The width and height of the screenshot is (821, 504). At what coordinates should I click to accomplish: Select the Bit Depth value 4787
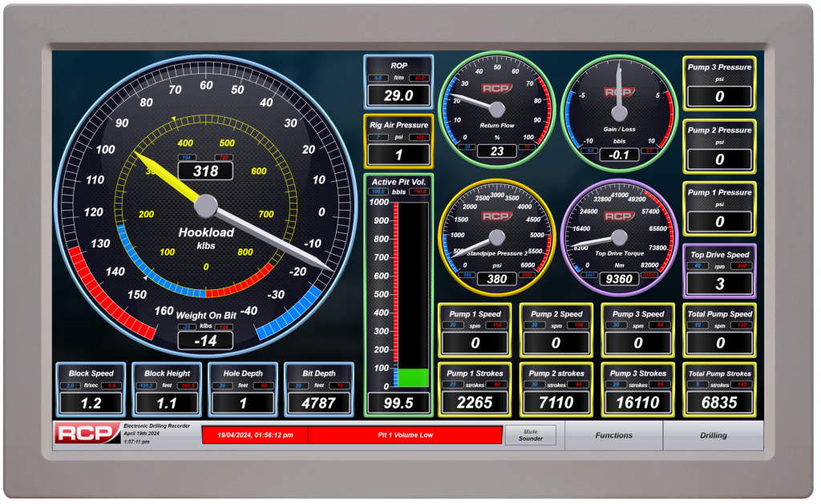[319, 403]
